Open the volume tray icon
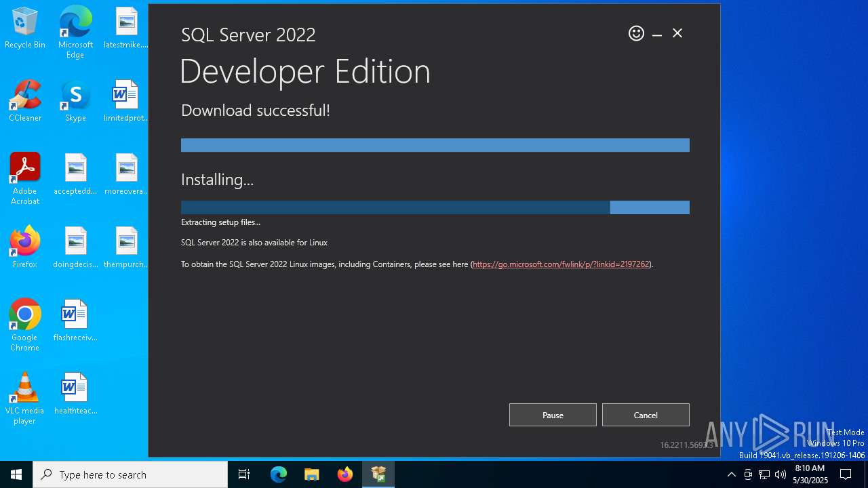This screenshot has width=868, height=488. tap(781, 474)
